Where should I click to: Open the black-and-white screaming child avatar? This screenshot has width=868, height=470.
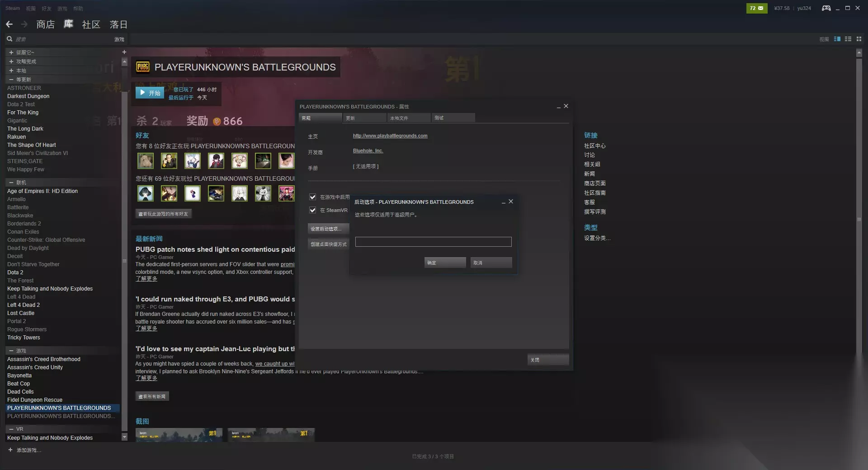pyautogui.click(x=263, y=193)
